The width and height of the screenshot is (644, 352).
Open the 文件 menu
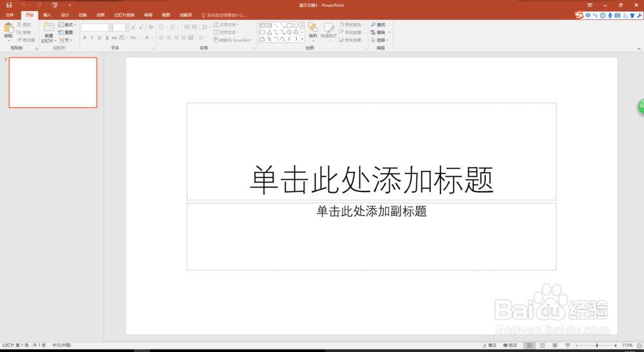coord(10,15)
